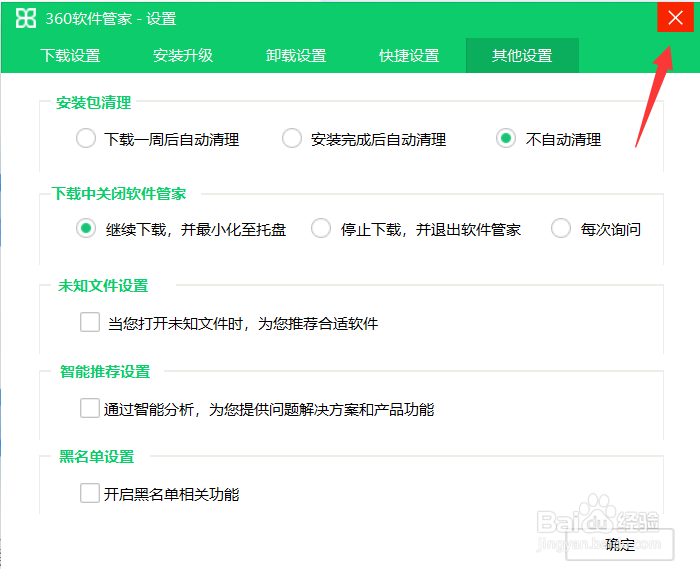This screenshot has width=700, height=569.
Task: Choose 安装完成后自动清理 radio option
Action: point(292,139)
